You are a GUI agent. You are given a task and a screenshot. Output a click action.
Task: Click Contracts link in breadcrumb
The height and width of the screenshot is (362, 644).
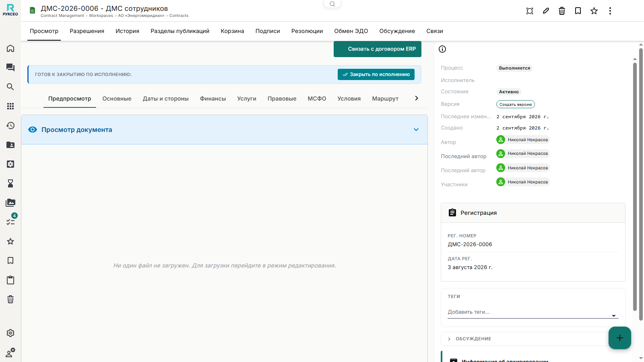tap(179, 16)
